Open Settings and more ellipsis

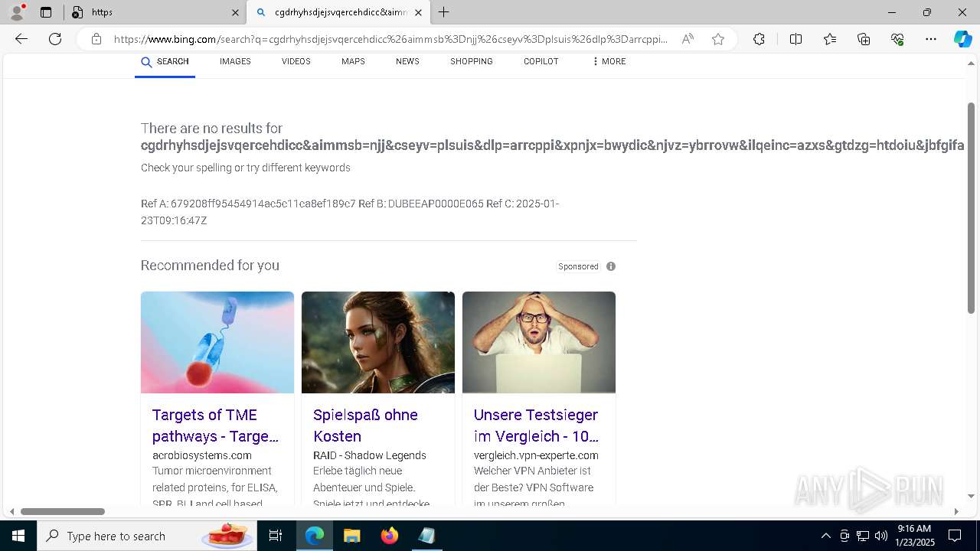931,39
